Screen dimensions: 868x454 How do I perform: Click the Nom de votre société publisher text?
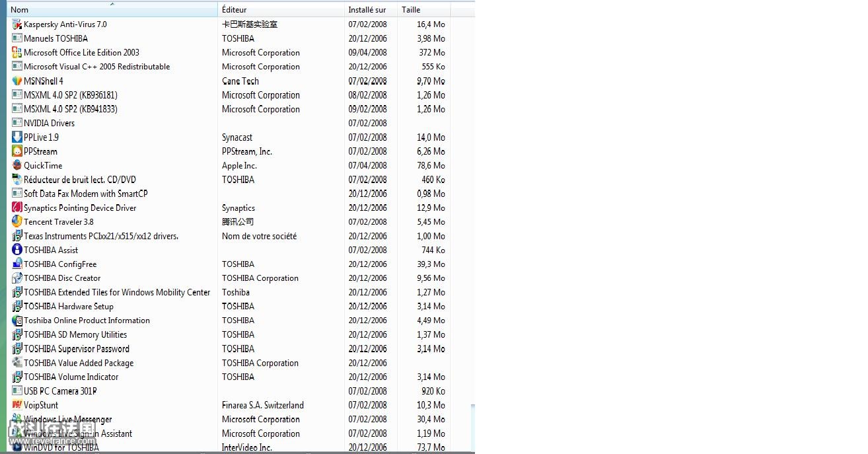pyautogui.click(x=259, y=236)
